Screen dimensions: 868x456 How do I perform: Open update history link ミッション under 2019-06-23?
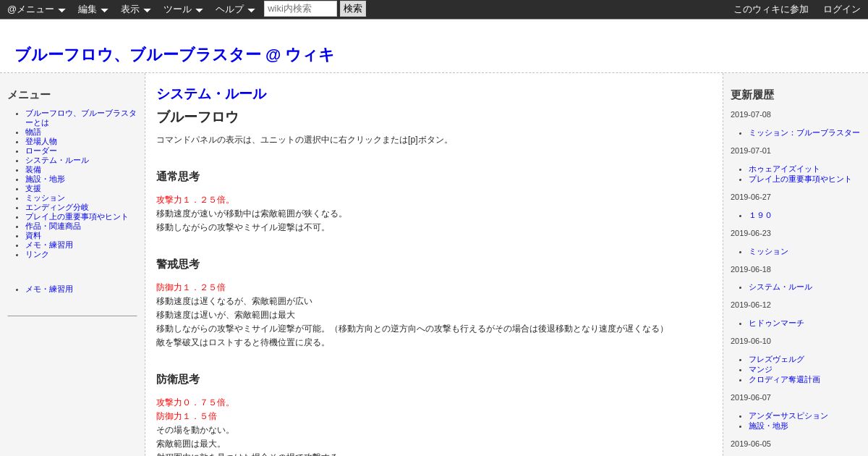tap(768, 252)
